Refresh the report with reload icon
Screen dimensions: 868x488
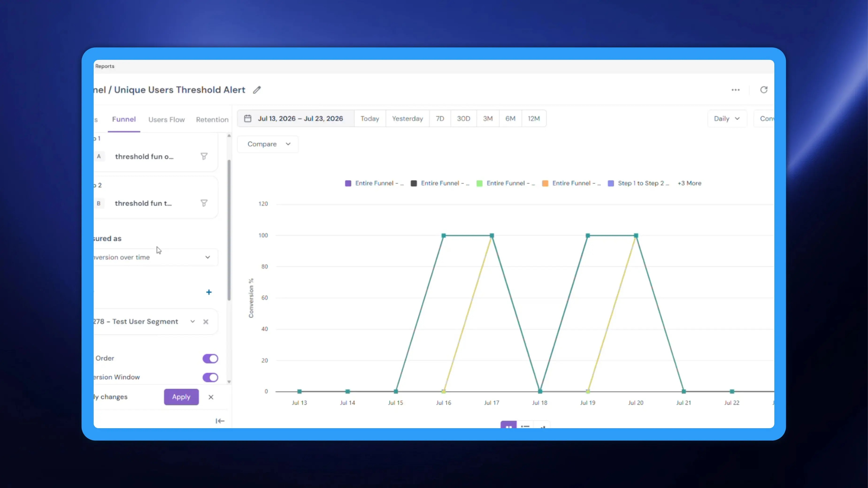pos(764,90)
